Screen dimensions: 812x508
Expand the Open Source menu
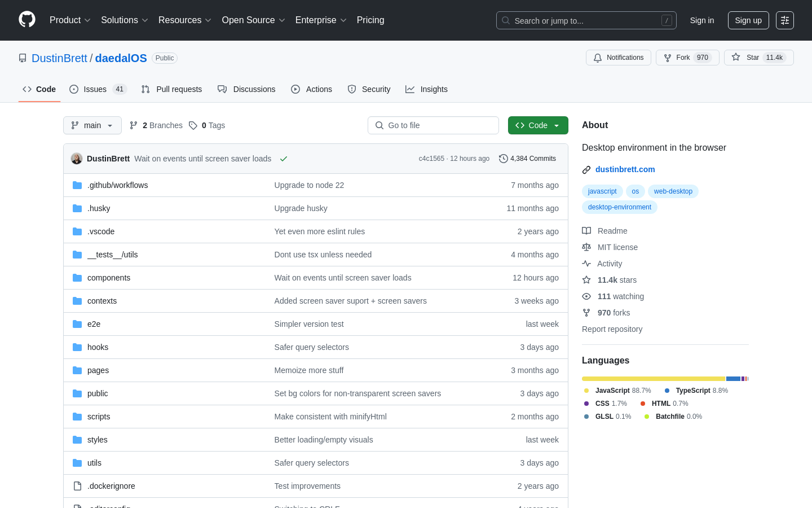253,20
